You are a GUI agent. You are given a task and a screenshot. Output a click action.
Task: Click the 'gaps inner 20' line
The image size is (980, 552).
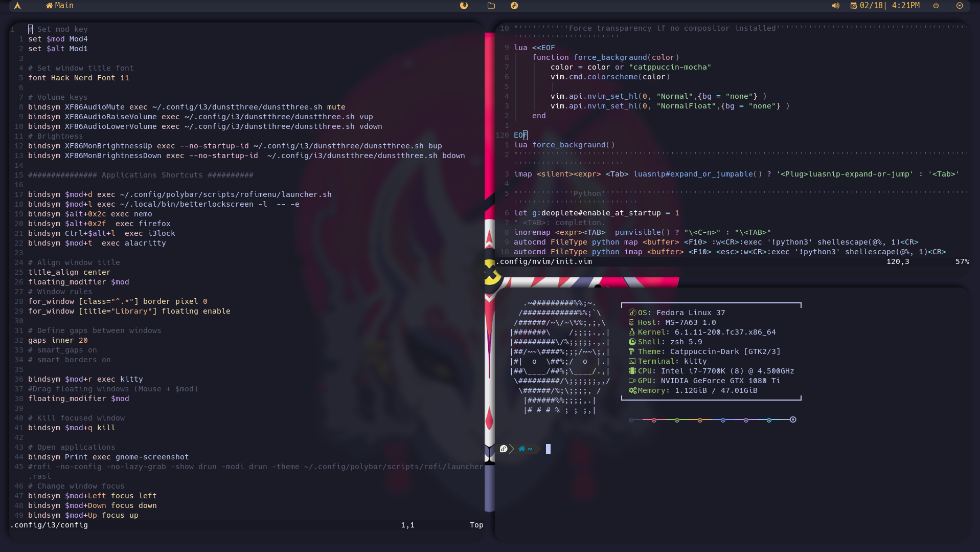click(x=58, y=340)
